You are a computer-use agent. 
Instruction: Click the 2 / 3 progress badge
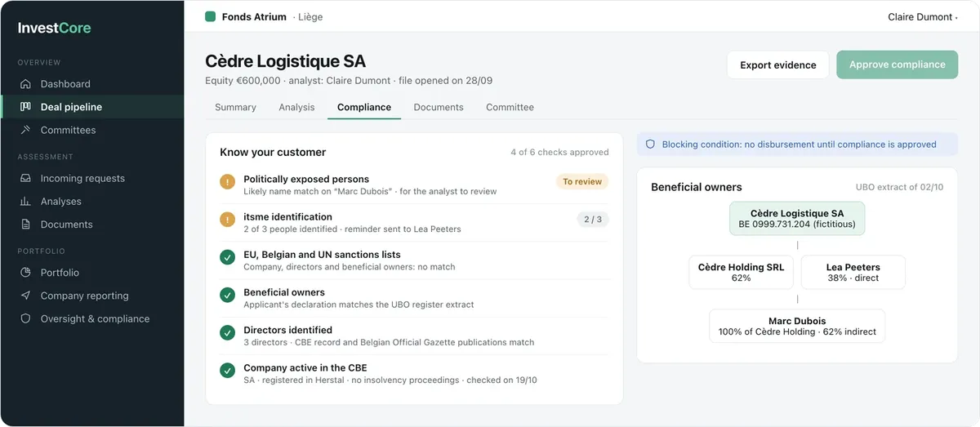click(x=594, y=220)
